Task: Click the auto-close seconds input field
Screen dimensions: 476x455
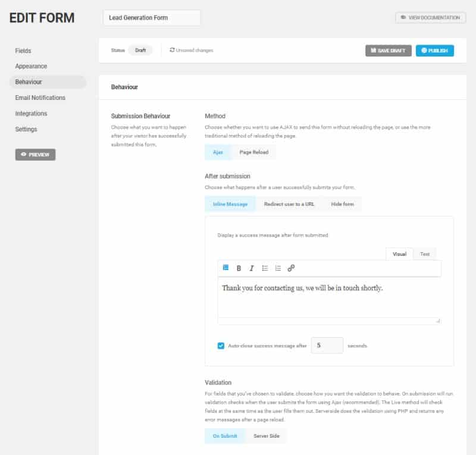Action: pos(327,346)
